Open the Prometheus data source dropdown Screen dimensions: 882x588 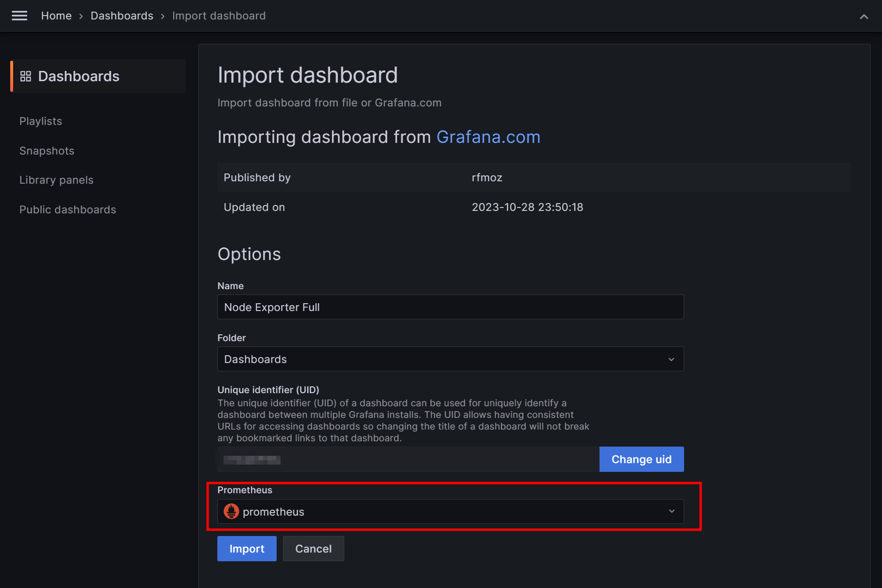pos(450,511)
